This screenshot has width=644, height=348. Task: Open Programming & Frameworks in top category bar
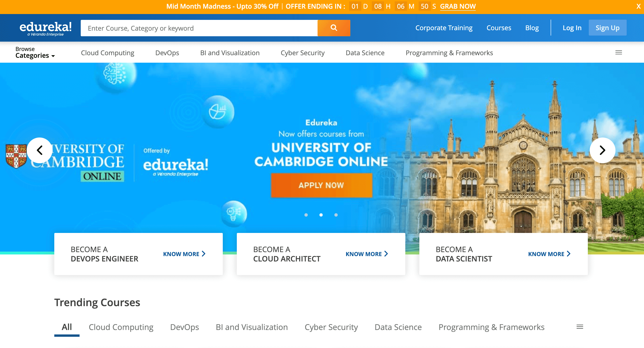pyautogui.click(x=449, y=53)
